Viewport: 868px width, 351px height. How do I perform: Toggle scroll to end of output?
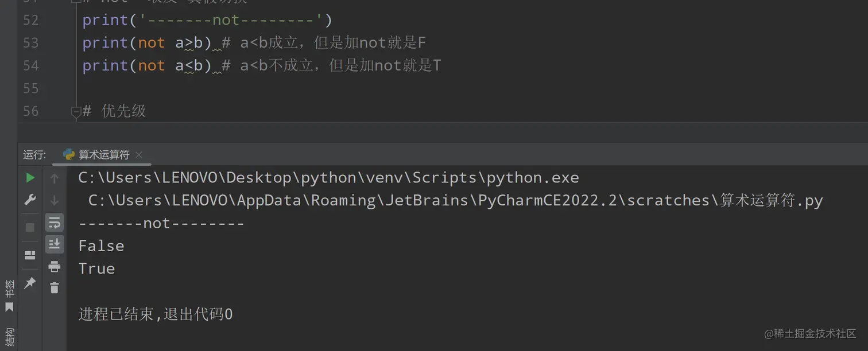[x=55, y=244]
